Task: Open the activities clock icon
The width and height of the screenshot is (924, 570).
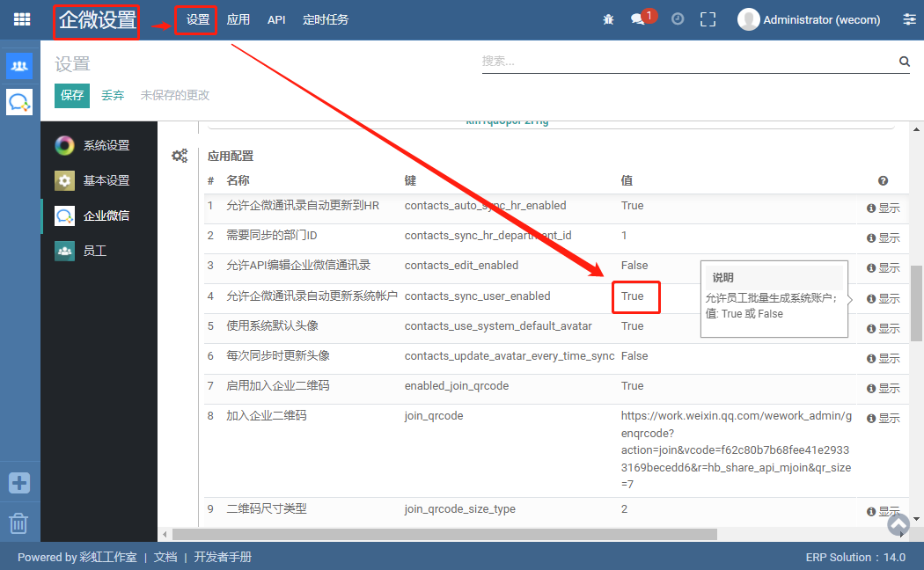Action: point(678,18)
